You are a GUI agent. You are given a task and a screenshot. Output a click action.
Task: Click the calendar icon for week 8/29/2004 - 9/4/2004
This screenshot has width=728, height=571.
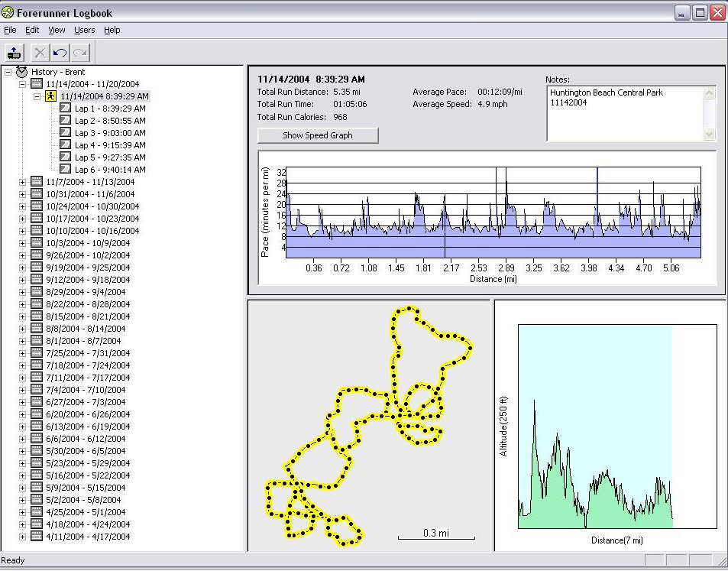(x=36, y=292)
